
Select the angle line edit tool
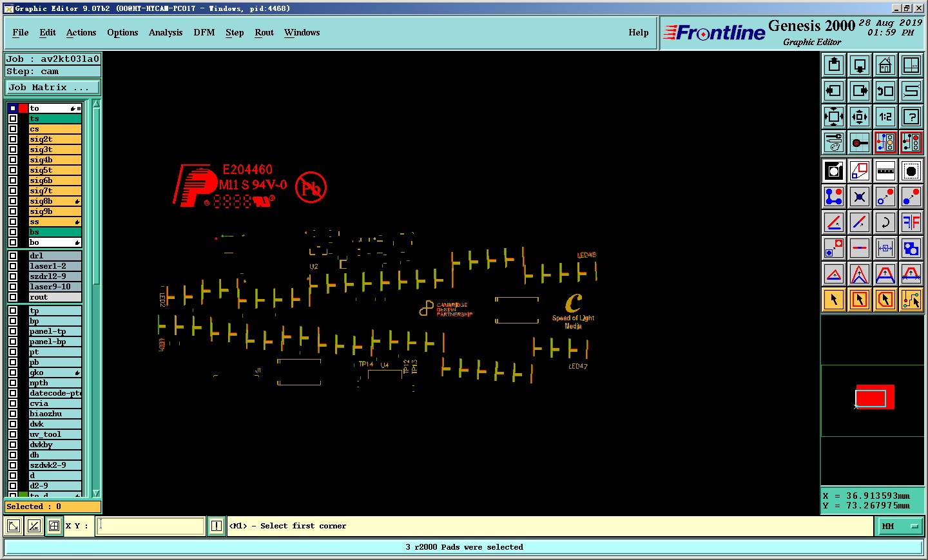pos(834,222)
